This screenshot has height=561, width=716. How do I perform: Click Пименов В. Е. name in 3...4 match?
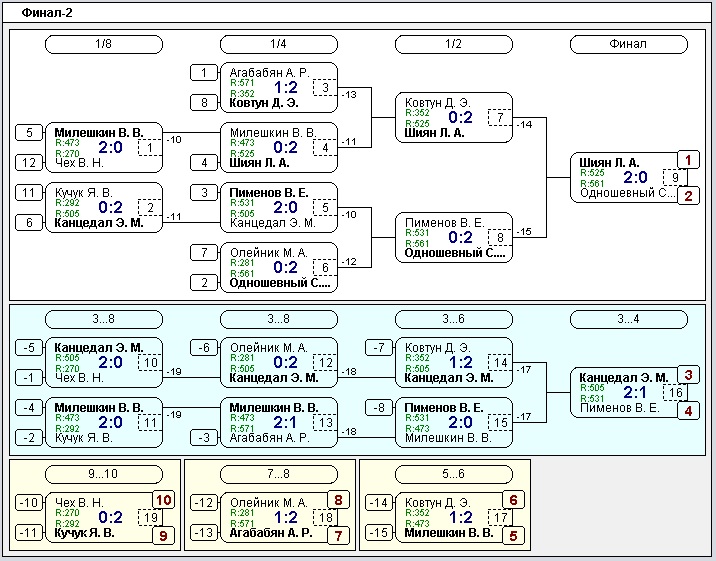click(x=619, y=408)
